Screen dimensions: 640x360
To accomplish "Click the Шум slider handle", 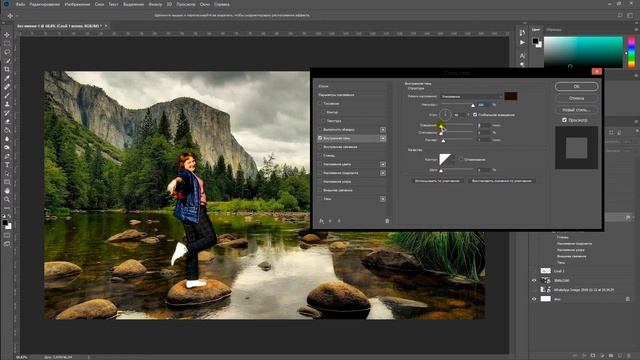I will (441, 171).
